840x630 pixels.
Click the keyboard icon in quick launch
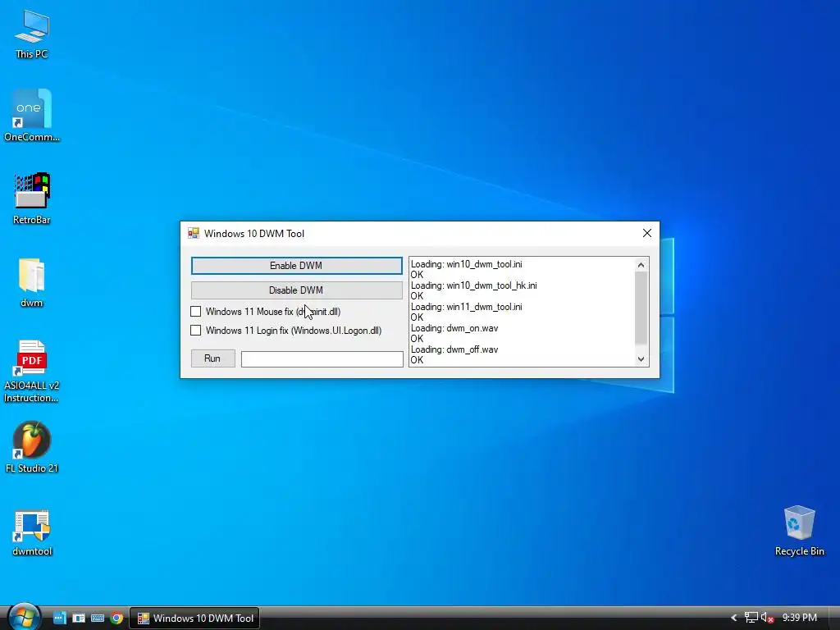(98, 618)
